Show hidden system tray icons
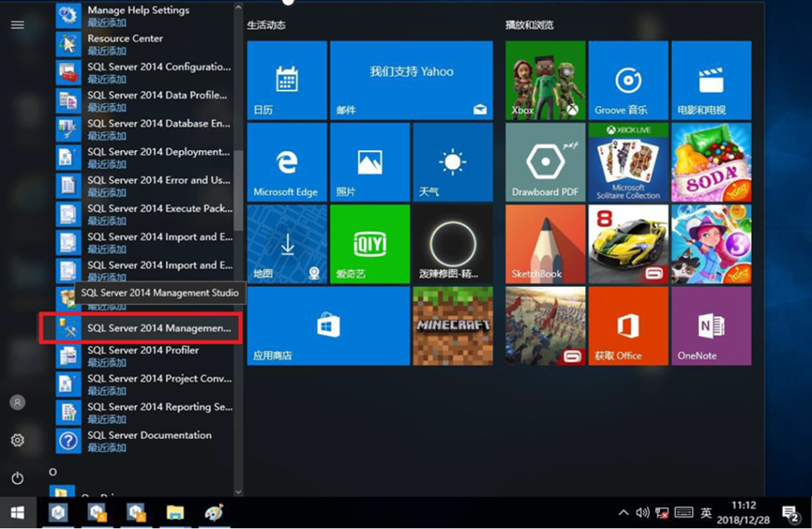 [623, 512]
